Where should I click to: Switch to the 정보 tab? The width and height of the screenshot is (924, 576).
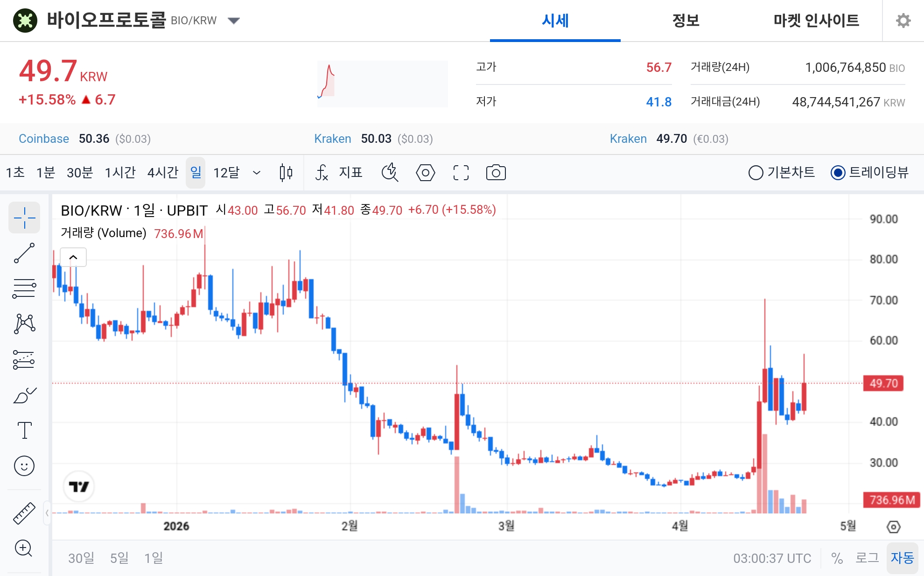coord(685,21)
